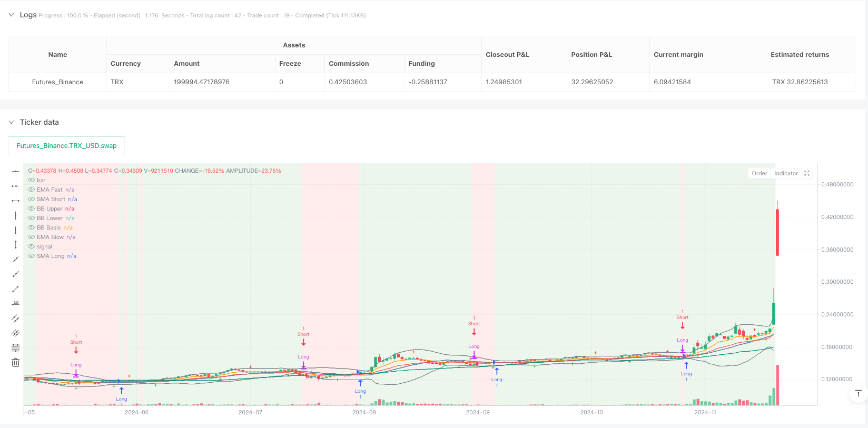
Task: Click the large red candlestick on chart
Action: tap(777, 232)
